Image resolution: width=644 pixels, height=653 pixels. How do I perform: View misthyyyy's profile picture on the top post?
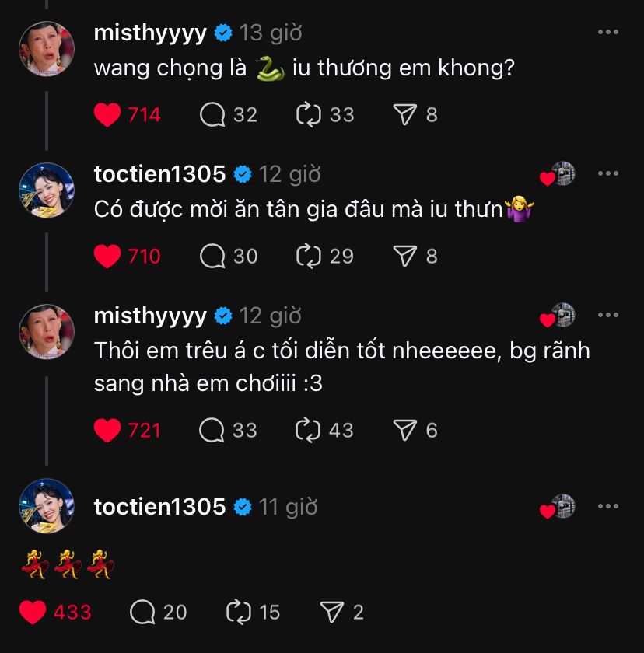[47, 49]
